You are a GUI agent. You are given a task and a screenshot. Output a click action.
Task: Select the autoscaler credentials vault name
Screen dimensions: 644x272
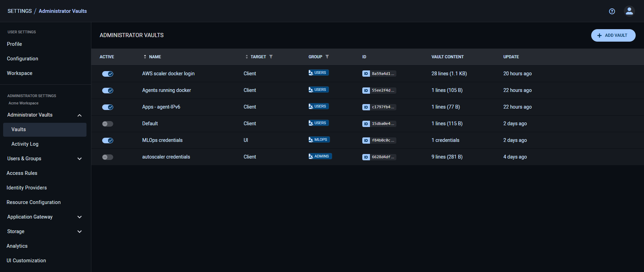click(166, 157)
